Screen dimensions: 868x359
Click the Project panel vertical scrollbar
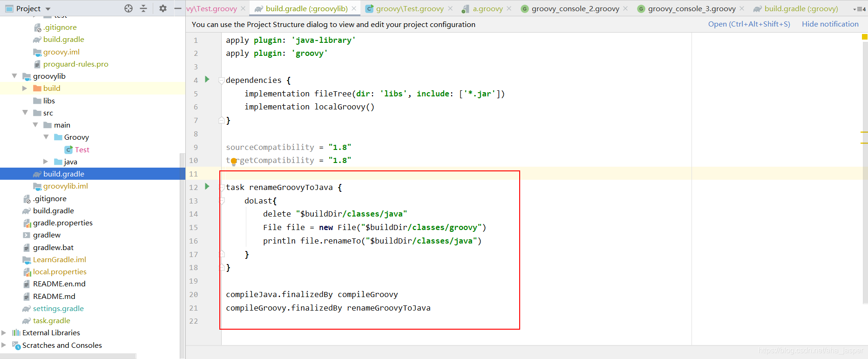(x=182, y=255)
